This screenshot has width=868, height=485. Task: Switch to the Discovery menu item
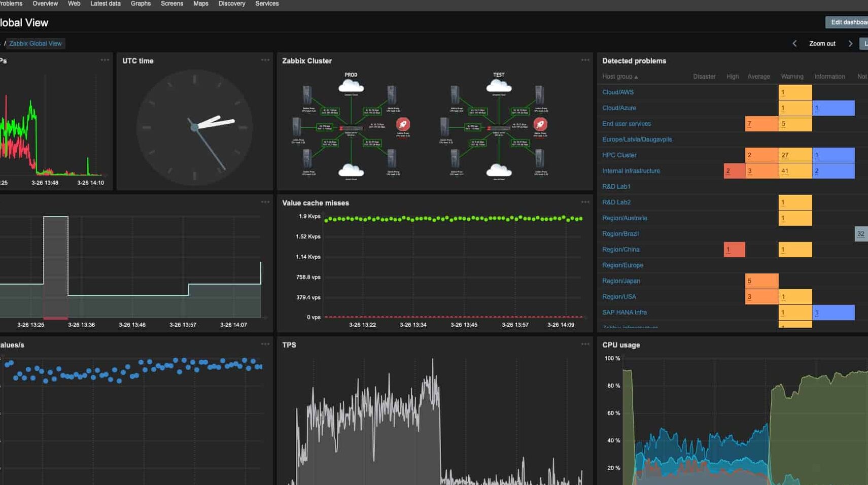pos(231,4)
